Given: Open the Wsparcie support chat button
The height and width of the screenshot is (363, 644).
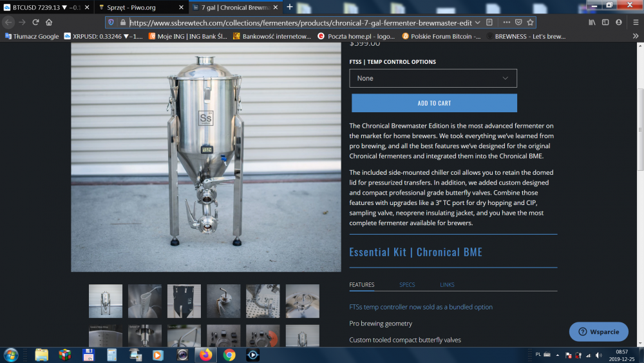Looking at the screenshot, I should pos(598,332).
